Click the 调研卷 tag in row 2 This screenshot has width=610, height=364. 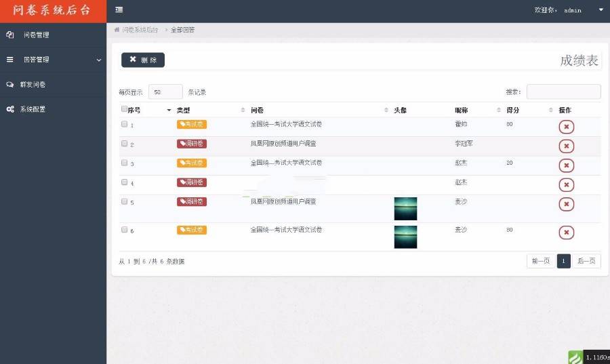[x=192, y=144]
